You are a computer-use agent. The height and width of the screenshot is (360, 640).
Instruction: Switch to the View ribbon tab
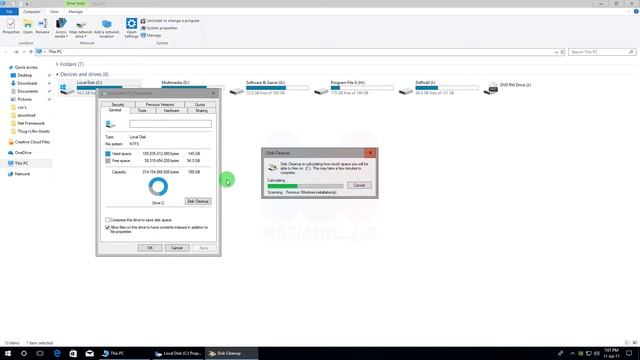[x=54, y=12]
